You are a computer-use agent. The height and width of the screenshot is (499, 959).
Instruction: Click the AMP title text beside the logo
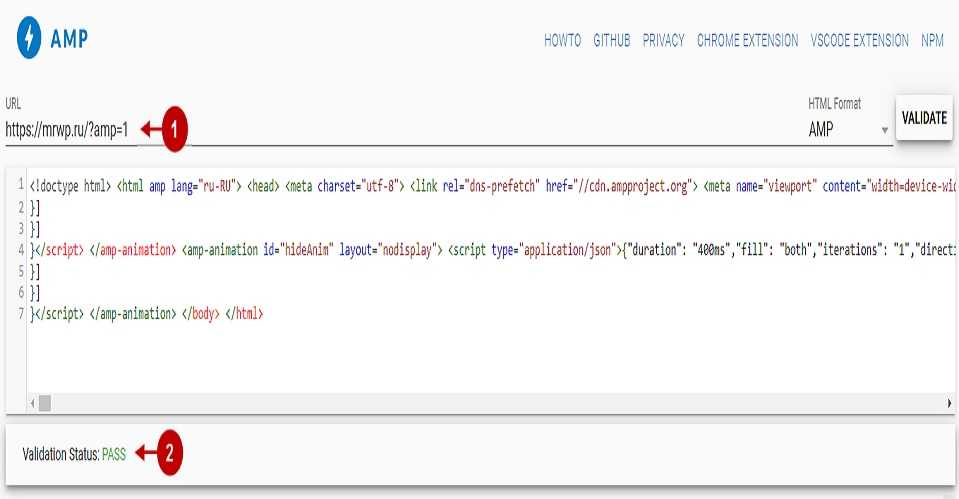[70, 40]
